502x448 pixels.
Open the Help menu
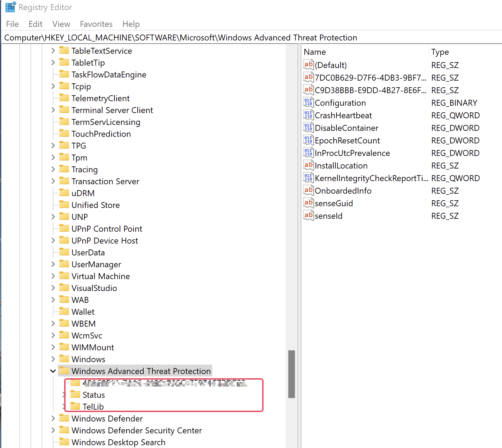tap(131, 24)
